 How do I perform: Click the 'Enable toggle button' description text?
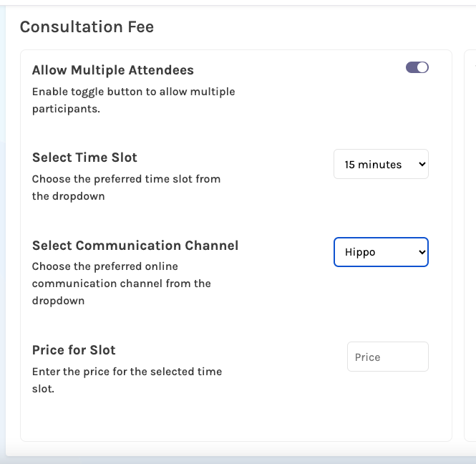[134, 100]
